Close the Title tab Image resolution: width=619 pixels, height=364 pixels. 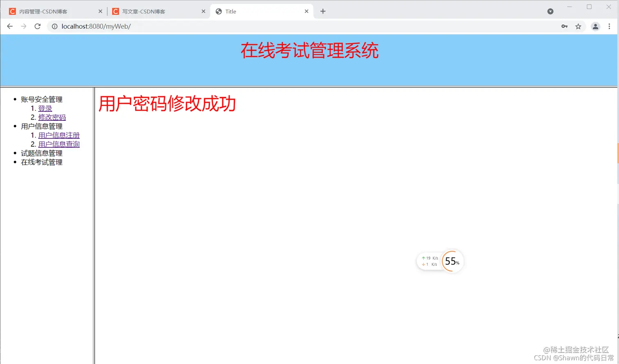pos(306,11)
